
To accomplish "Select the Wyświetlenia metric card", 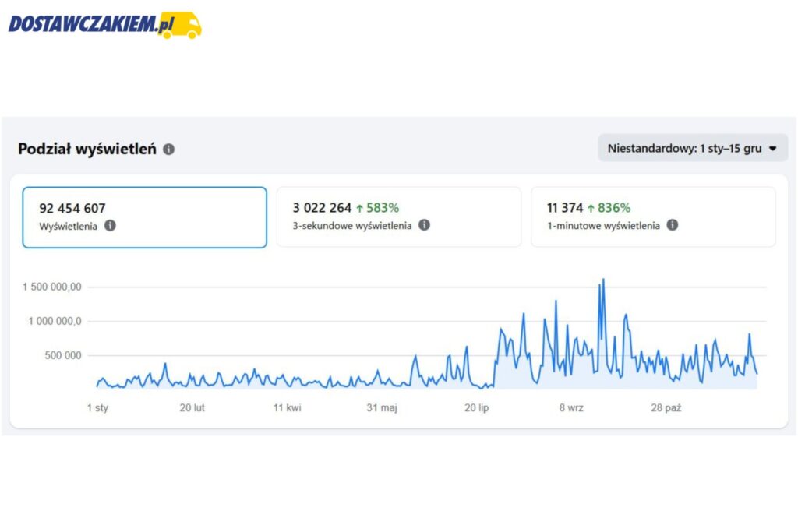I will coord(144,217).
